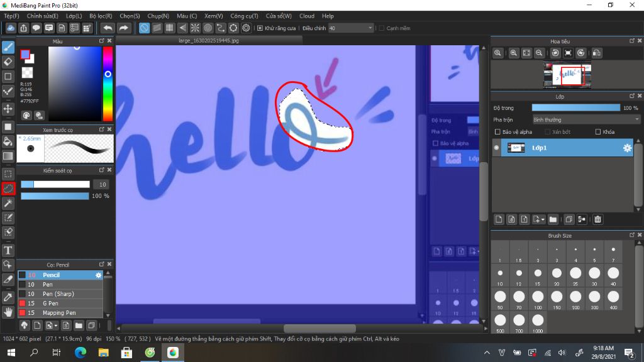Open the Chỉnh sửa(E) menu
This screenshot has width=644, height=362.
click(42, 16)
